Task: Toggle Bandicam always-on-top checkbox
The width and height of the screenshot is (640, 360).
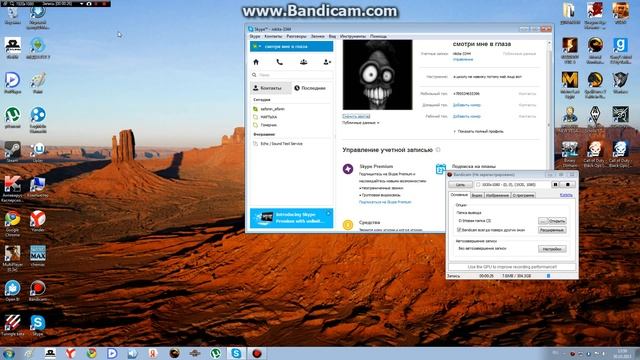Action: [459, 230]
